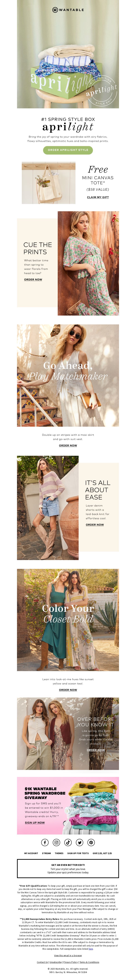Viewport: 136px width, 980px height.
Task: Click the Wantable logo at top
Action: [x=68, y=10]
